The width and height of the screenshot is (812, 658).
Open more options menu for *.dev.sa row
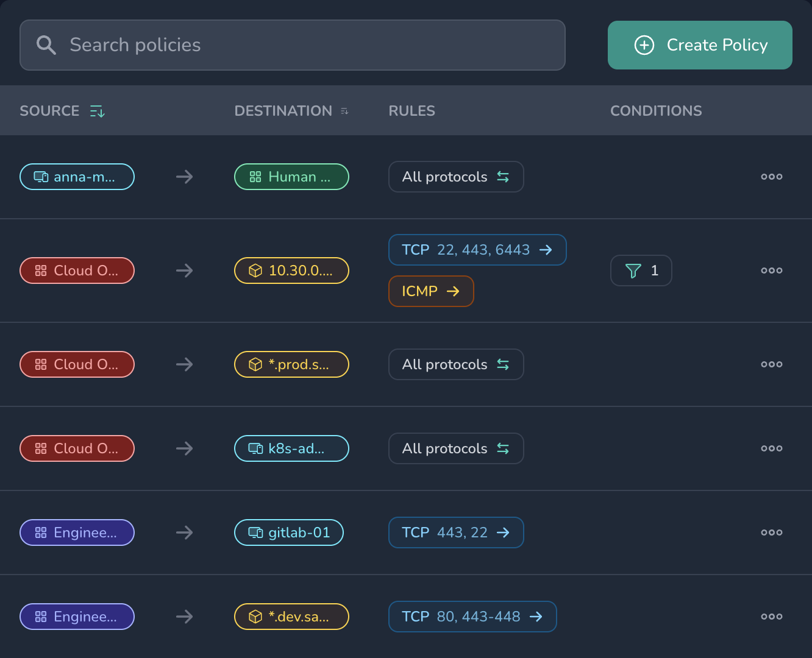click(x=772, y=617)
